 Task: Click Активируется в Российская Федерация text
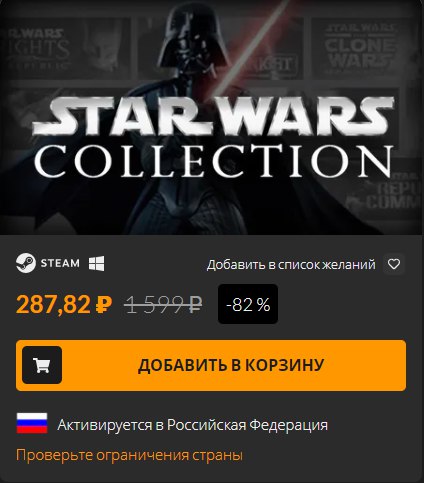[192, 425]
